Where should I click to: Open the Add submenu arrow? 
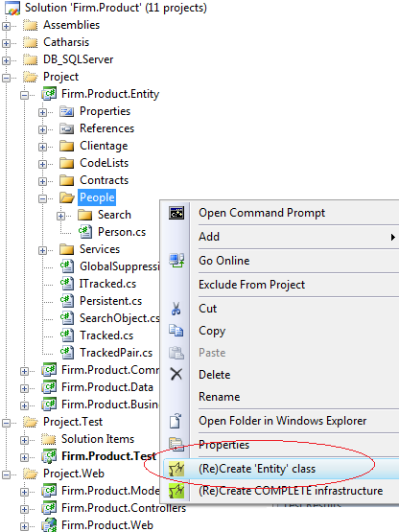click(392, 237)
